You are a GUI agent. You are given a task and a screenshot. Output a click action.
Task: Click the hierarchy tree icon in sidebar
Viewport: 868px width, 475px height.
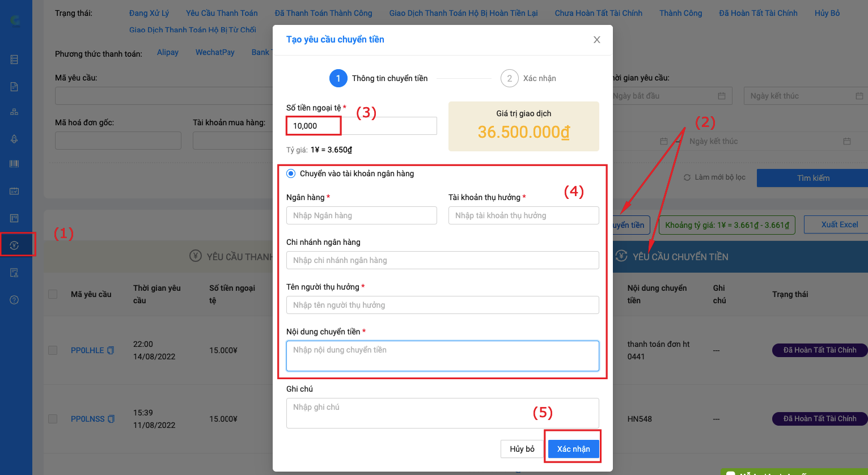[15, 112]
